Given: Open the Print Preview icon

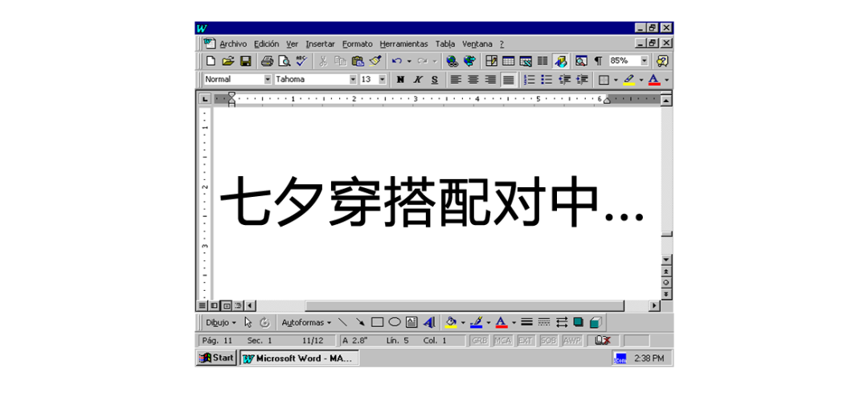Looking at the screenshot, I should coord(284,61).
